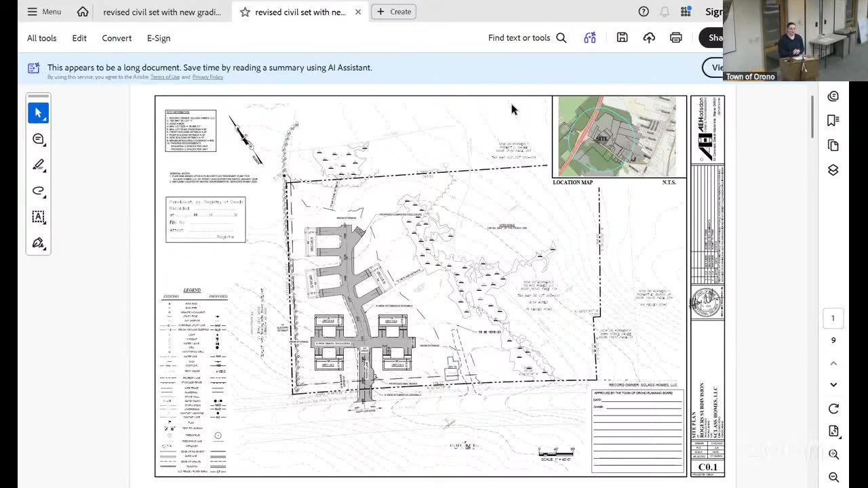
Task: Click the upload to cloud icon
Action: tap(649, 38)
